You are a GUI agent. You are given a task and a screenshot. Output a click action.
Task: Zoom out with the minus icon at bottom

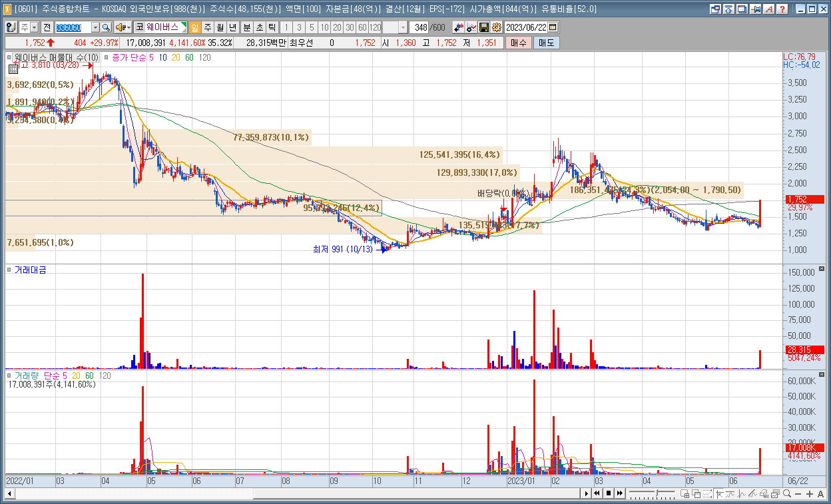(798, 493)
